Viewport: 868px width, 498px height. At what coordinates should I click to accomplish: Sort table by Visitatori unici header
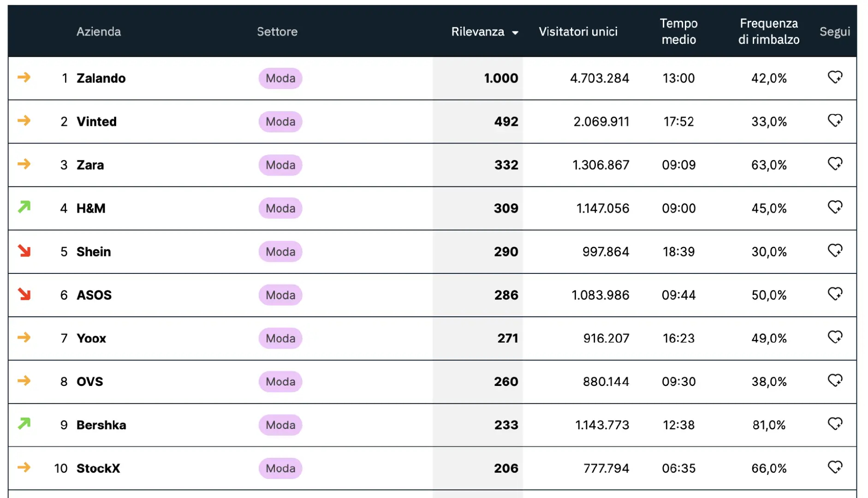point(578,31)
